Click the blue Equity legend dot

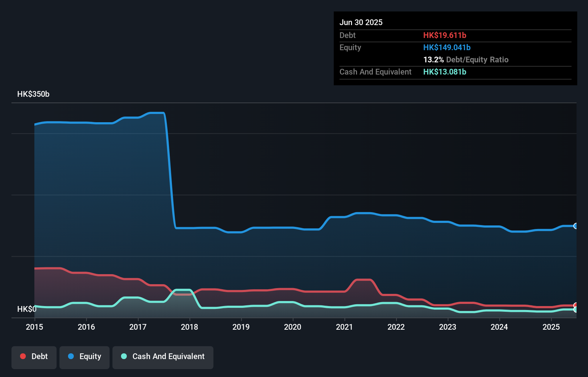[x=71, y=356]
